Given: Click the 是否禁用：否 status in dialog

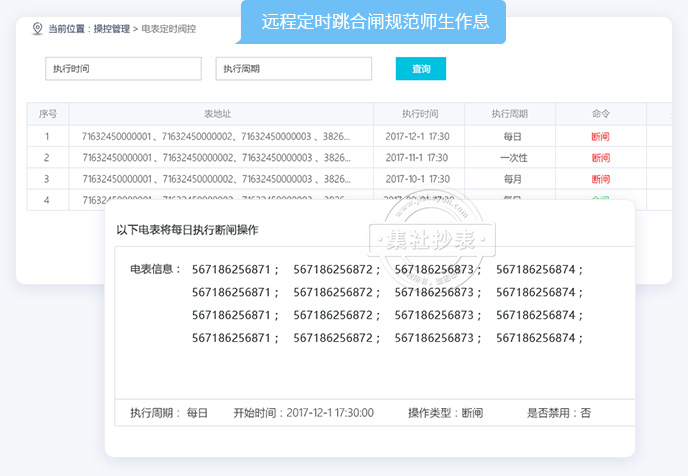Looking at the screenshot, I should coord(559,413).
